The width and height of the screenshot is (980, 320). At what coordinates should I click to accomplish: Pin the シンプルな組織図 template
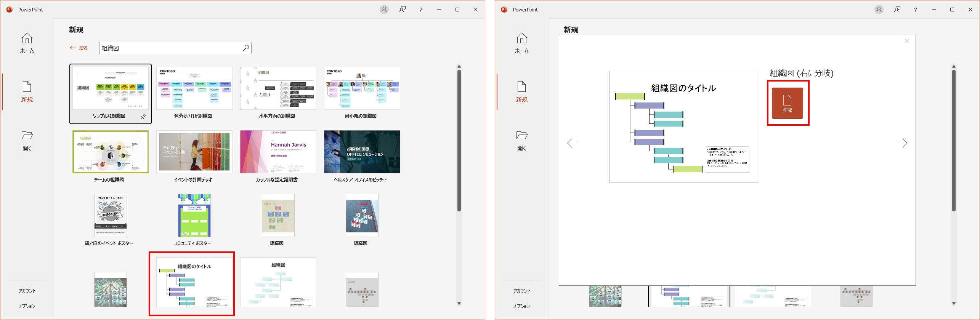tap(143, 117)
